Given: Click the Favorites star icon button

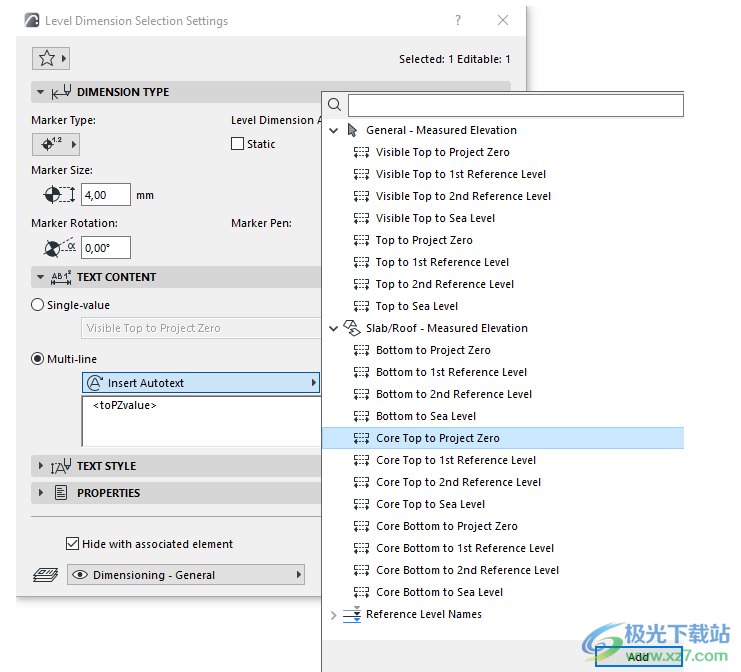Looking at the screenshot, I should point(46,59).
